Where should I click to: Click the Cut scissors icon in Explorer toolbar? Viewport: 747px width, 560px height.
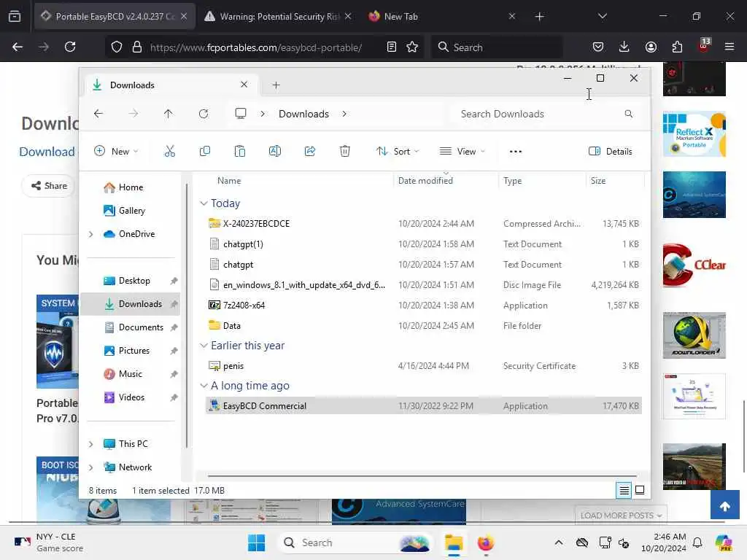pos(169,152)
